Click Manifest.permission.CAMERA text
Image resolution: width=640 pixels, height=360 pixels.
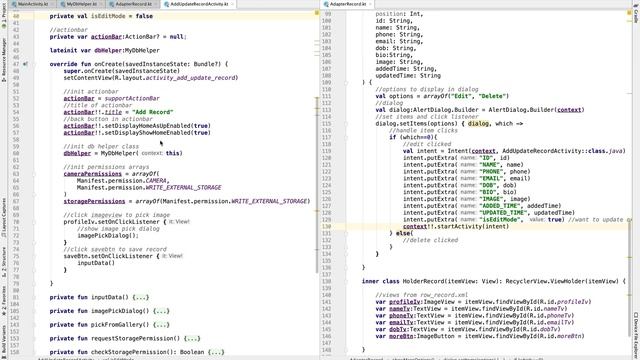pos(122,181)
